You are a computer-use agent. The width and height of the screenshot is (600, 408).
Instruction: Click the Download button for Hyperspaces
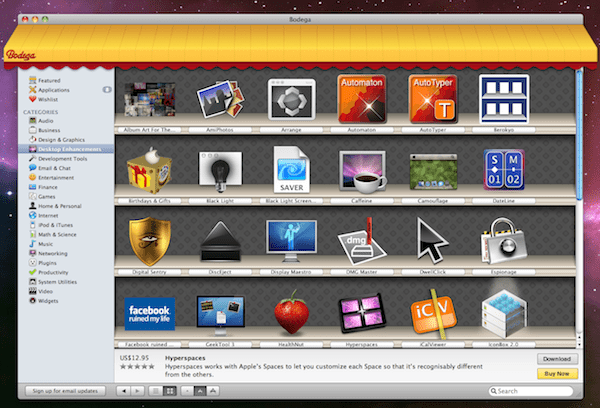pos(557,359)
